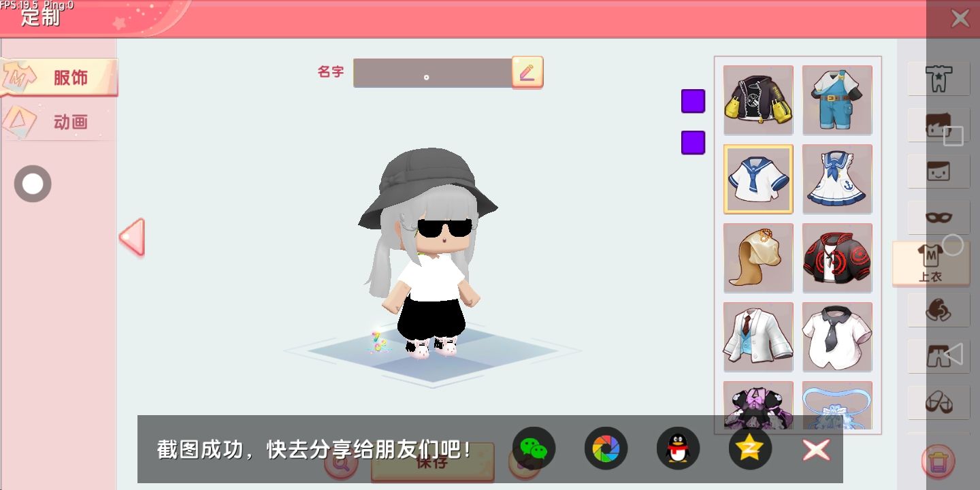Switch to the 动画 animation tab

tap(59, 122)
